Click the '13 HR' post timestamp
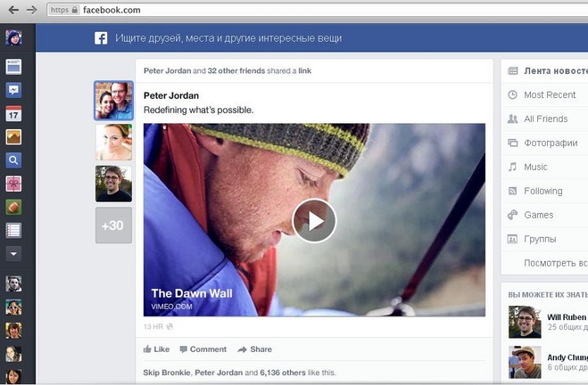Image resolution: width=588 pixels, height=385 pixels. click(x=153, y=326)
